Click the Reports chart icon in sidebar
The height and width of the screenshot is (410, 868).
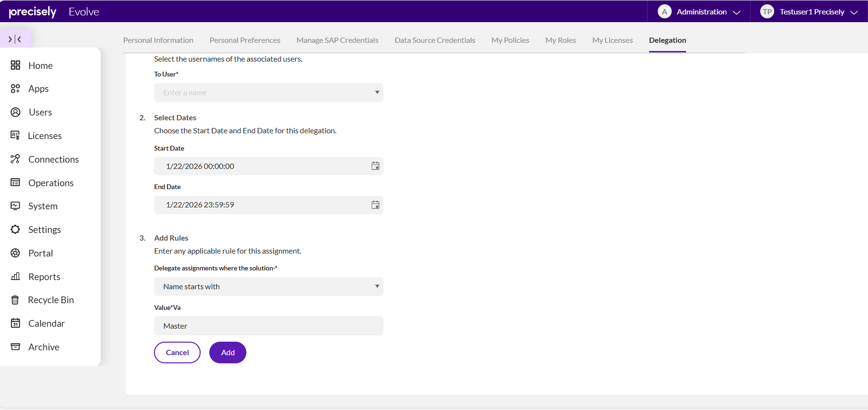click(x=15, y=276)
